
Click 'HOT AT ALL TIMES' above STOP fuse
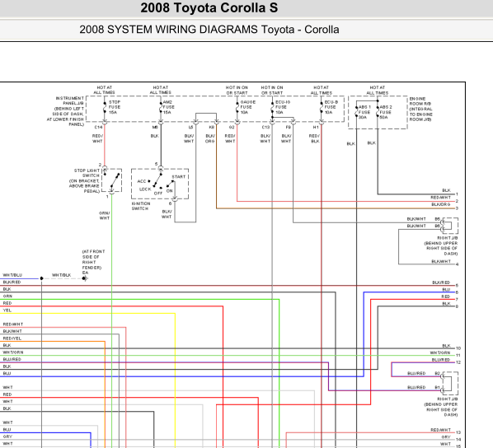(105, 90)
